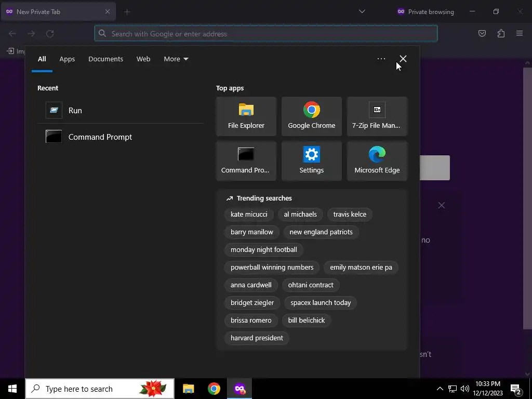This screenshot has width=532, height=399.
Task: Close the Windows search panel
Action: coord(403,59)
